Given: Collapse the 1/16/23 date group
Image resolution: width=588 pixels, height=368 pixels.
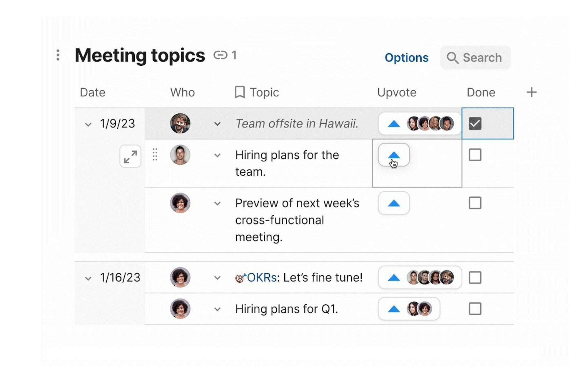Looking at the screenshot, I should 88,278.
